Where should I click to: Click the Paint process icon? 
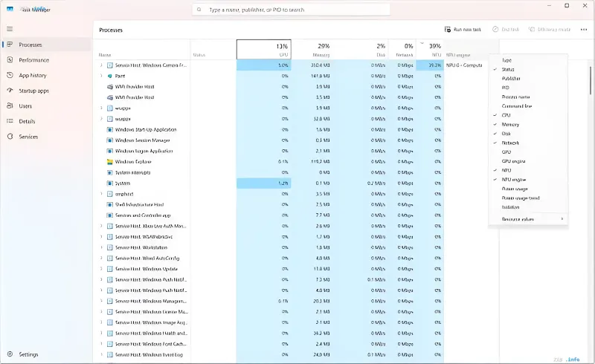109,76
